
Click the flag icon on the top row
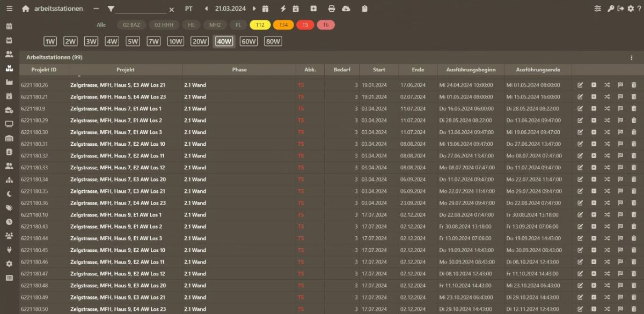621,84
